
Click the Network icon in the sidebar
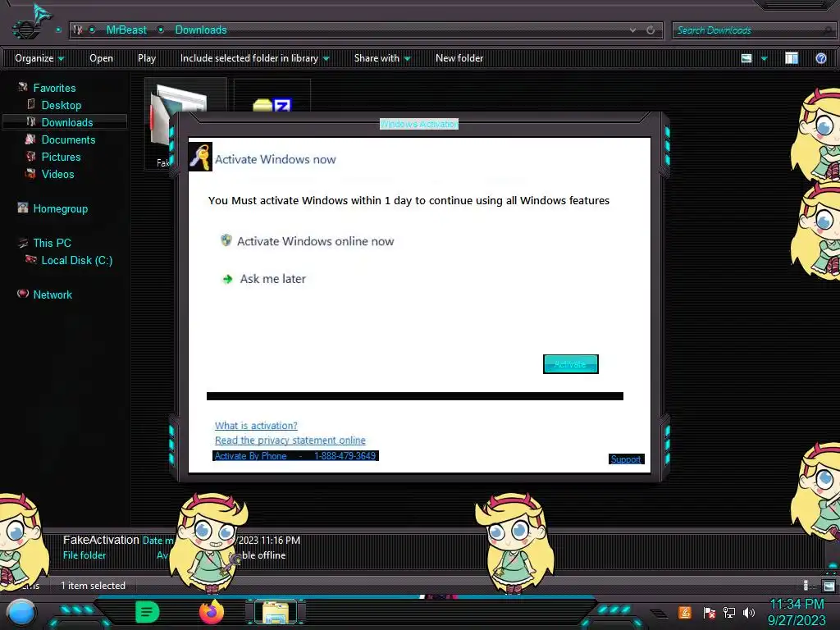tap(22, 293)
